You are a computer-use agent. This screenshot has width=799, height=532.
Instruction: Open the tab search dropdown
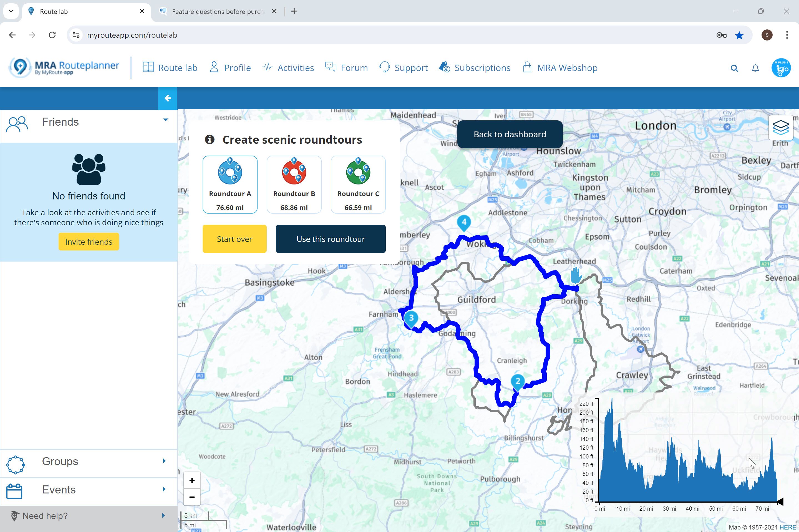(x=11, y=11)
